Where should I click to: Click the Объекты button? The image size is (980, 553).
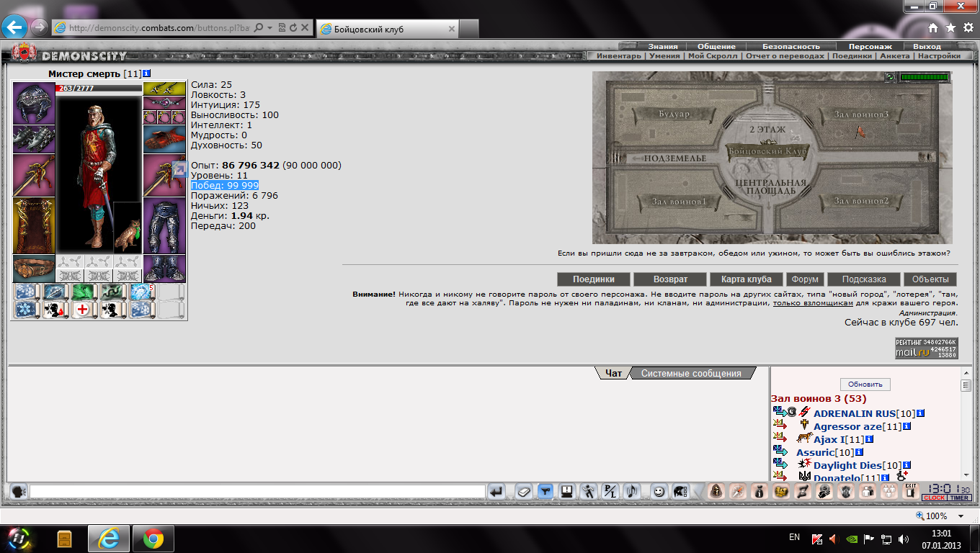pos(930,279)
